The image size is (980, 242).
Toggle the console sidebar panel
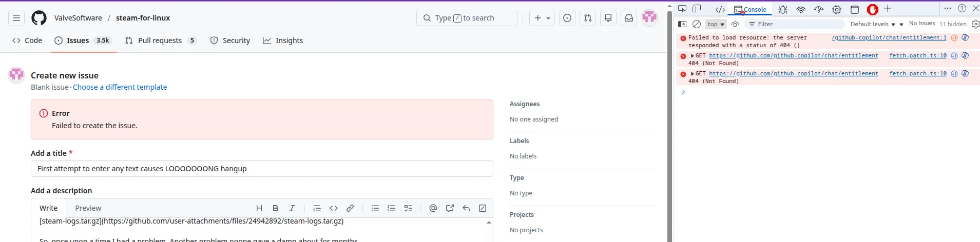(x=682, y=24)
